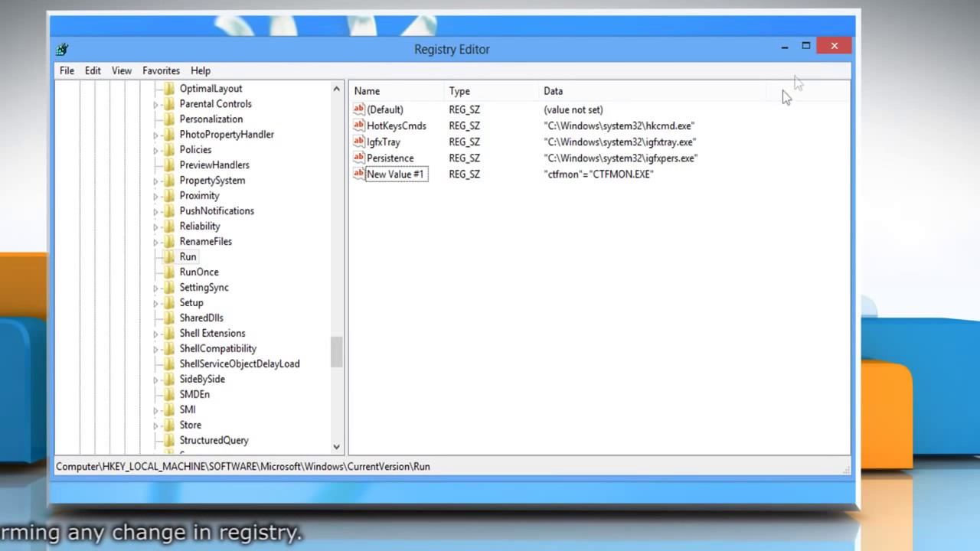The height and width of the screenshot is (551, 980).
Task: Click the New Value #1 string icon
Action: pyautogui.click(x=359, y=174)
